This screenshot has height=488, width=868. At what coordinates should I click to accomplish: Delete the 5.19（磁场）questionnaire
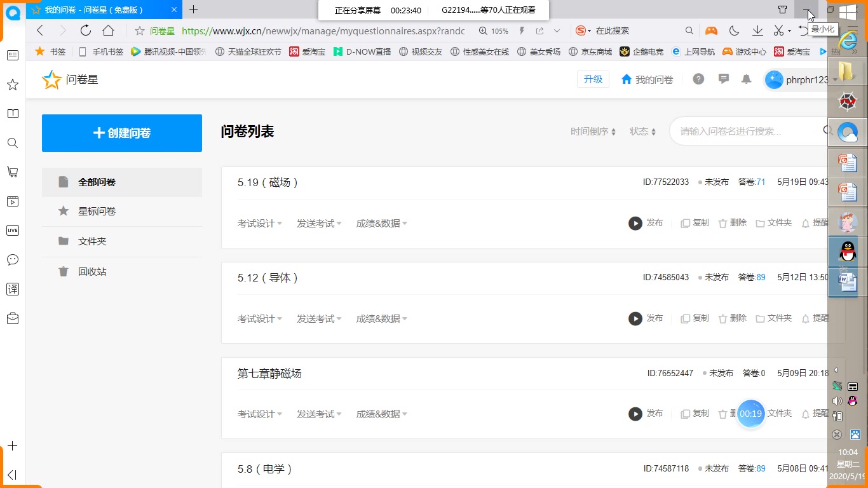(732, 223)
